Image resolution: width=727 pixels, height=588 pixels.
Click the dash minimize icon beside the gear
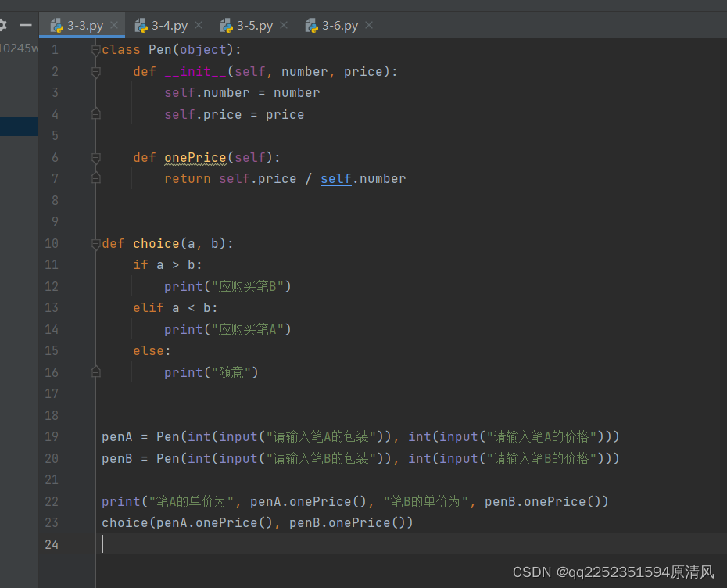tap(25, 24)
